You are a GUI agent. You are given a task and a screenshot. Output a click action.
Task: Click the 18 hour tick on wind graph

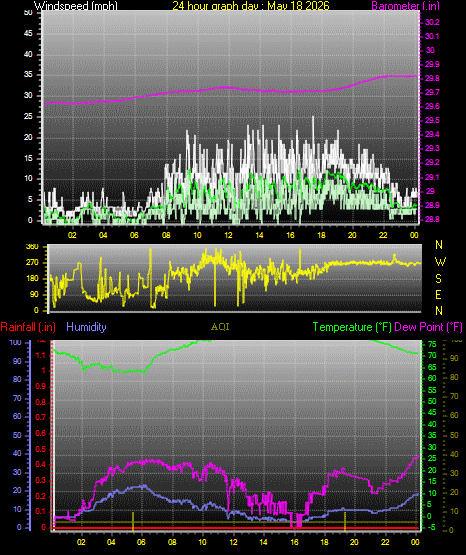click(x=322, y=235)
